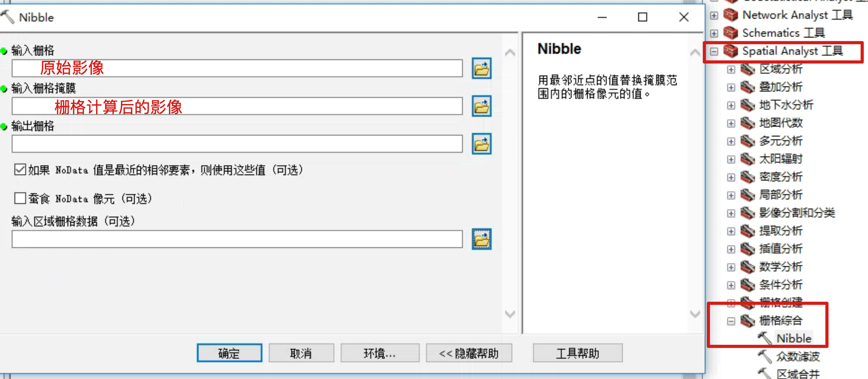The width and height of the screenshot is (868, 379).
Task: Open 工具帮助 for Nibble
Action: [x=578, y=353]
